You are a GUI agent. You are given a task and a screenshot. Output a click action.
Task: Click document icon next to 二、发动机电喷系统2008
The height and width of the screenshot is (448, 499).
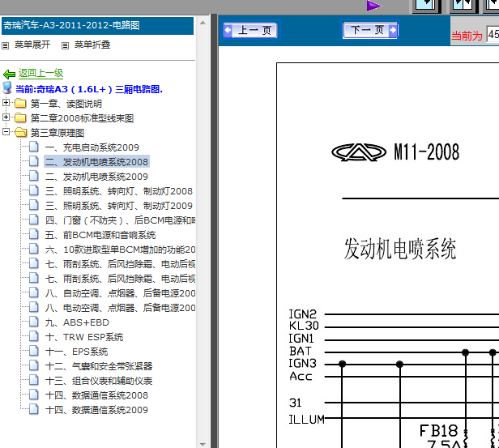(x=34, y=161)
